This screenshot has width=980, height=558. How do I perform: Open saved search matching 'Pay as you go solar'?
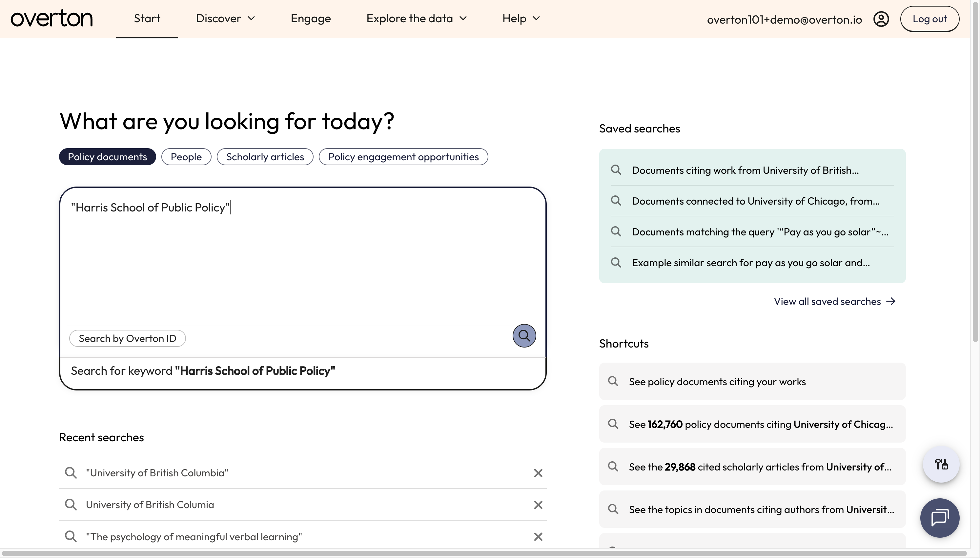(752, 232)
